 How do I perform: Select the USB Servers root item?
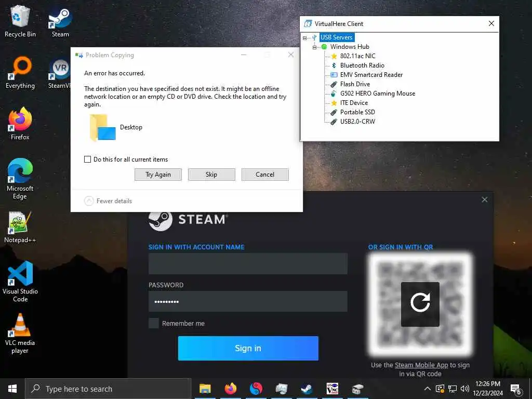[337, 37]
